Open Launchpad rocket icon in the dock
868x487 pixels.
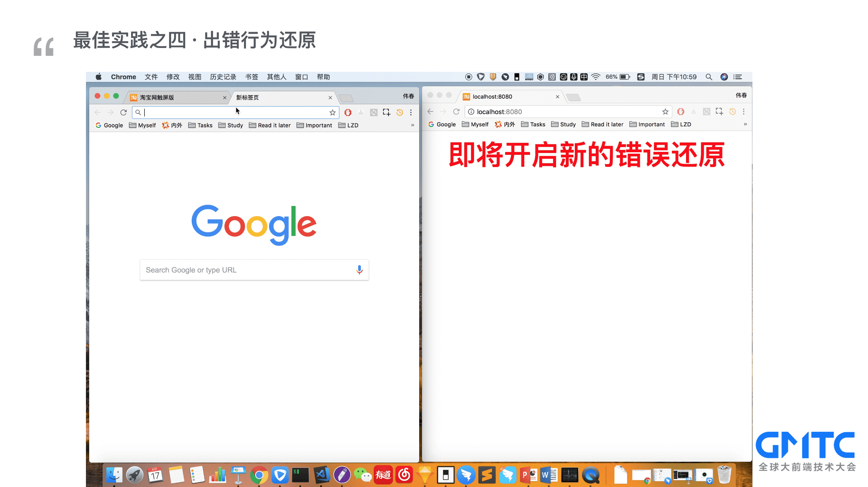[135, 475]
